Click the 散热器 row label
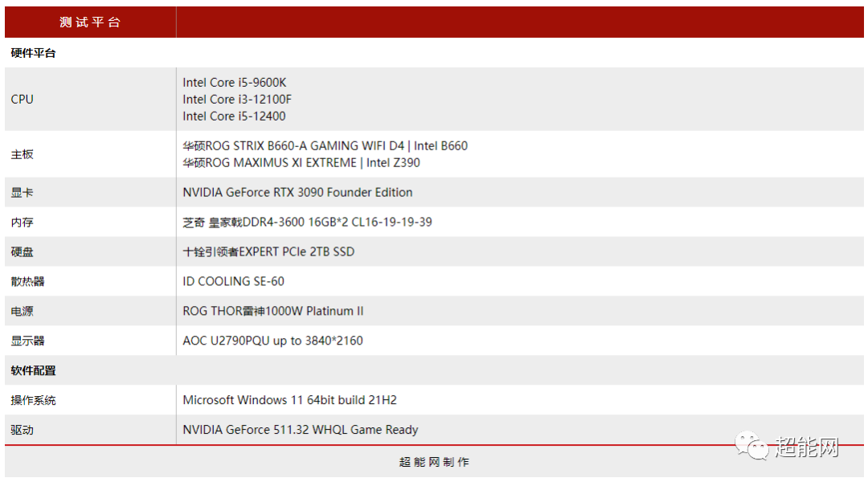 (x=27, y=282)
